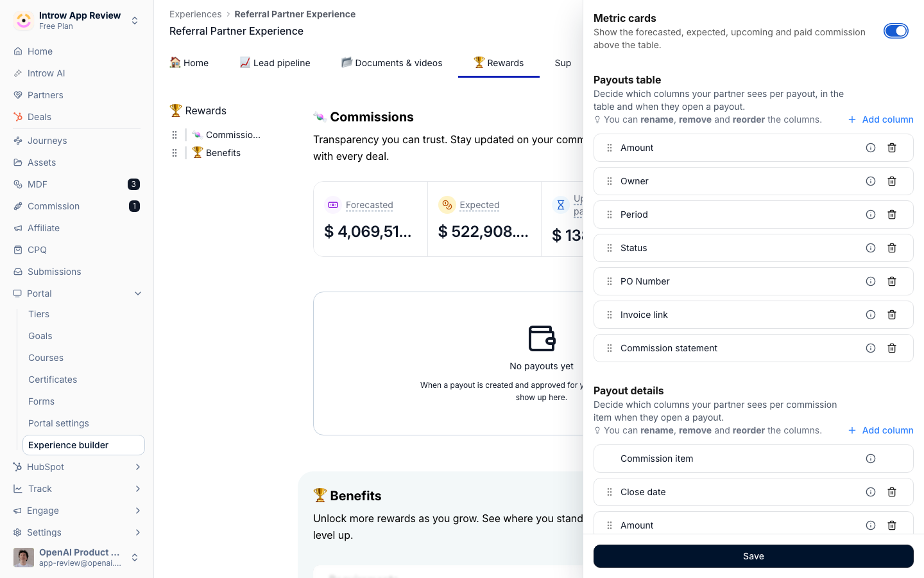
Task: Show info for the Status column
Action: [x=871, y=248]
